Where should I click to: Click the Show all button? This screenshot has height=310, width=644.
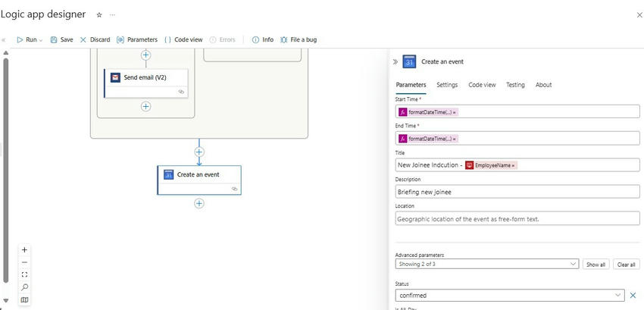click(x=596, y=265)
